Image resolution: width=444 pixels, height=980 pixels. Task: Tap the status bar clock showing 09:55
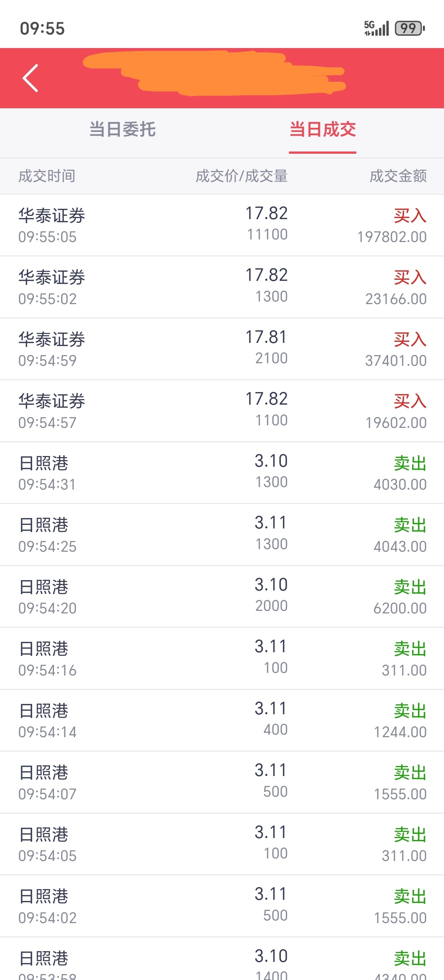pos(42,28)
